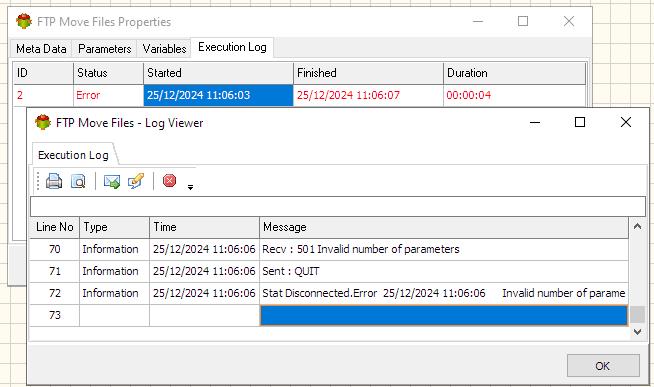Click the FTP Move Files Log Viewer app icon
This screenshot has width=654, height=387.
[43, 123]
